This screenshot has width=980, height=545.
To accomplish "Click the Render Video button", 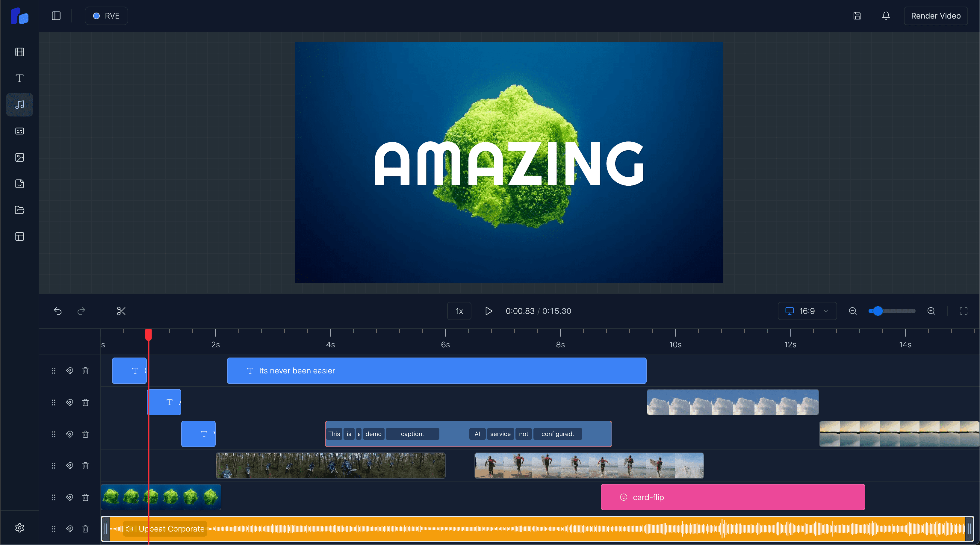I will tap(936, 16).
